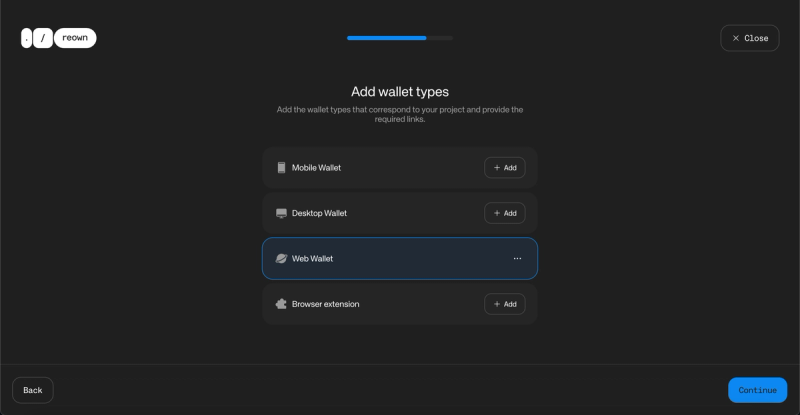Click the blue progress bar
The width and height of the screenshot is (800, 415).
click(x=387, y=38)
